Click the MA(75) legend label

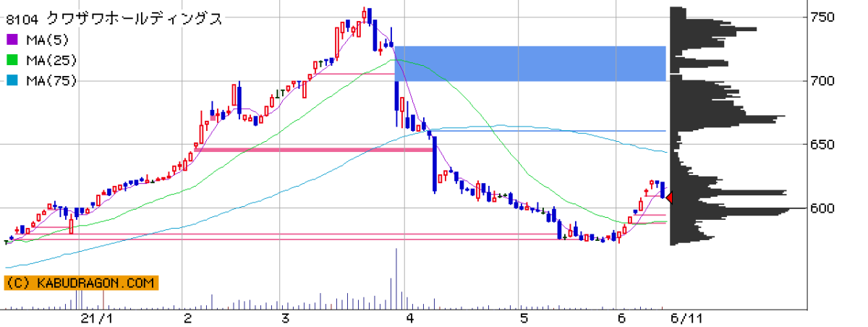pos(51,80)
